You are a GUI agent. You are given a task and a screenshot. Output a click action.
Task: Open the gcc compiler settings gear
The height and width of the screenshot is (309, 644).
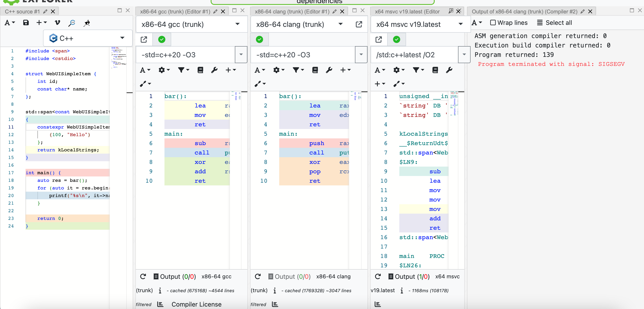point(162,70)
